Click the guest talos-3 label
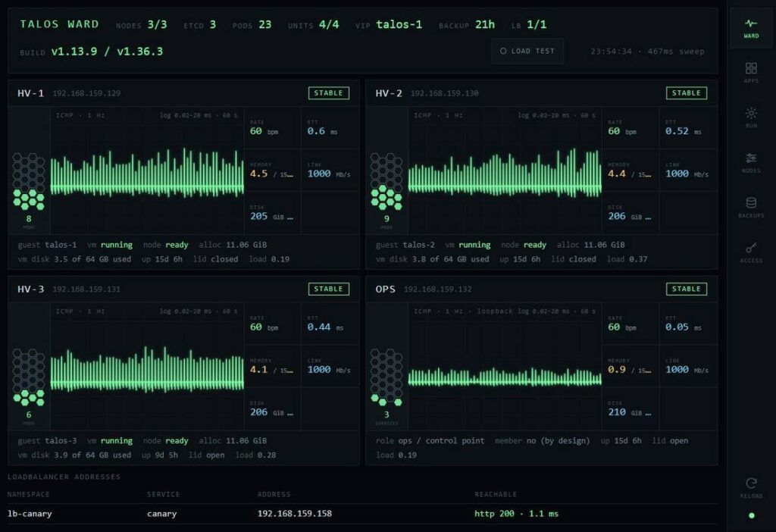 tap(48, 440)
